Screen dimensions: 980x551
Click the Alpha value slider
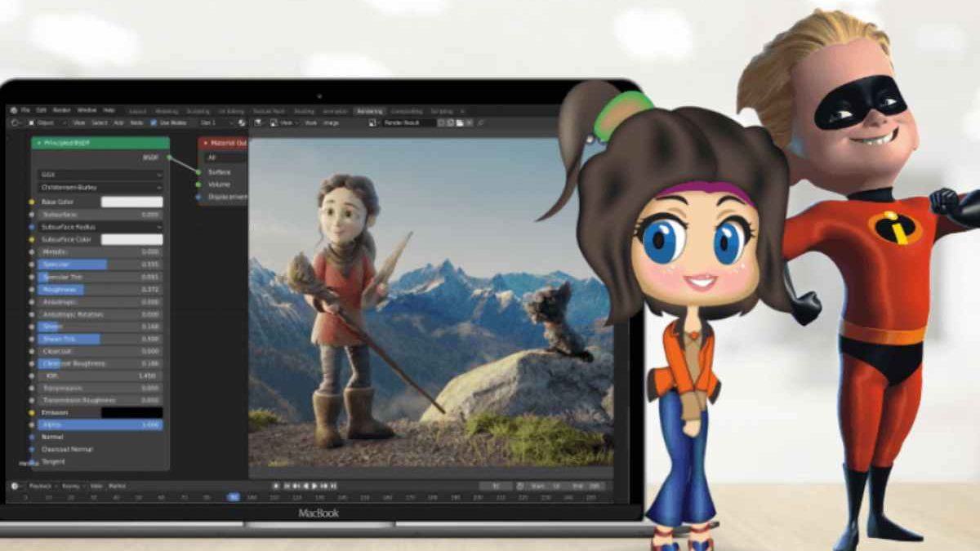coord(100,424)
